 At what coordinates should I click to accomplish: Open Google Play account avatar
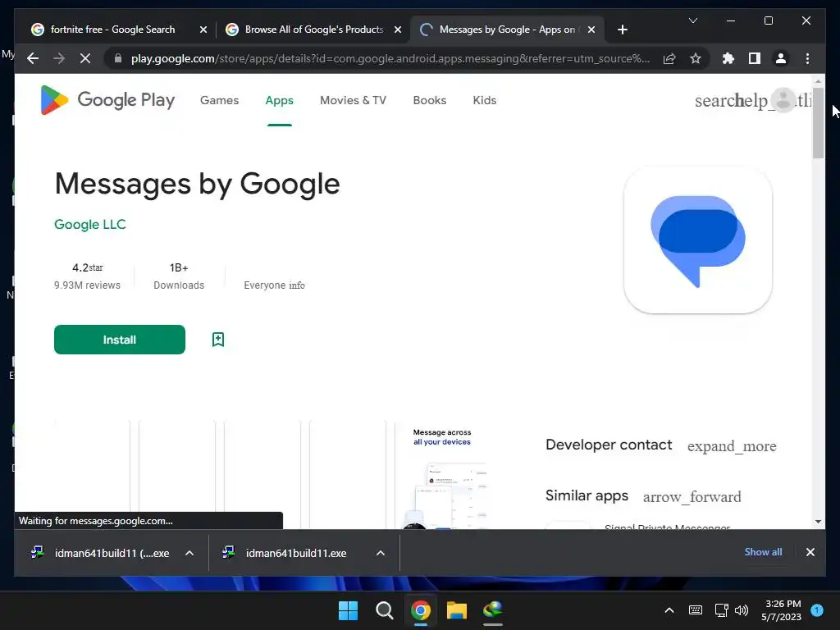click(783, 100)
